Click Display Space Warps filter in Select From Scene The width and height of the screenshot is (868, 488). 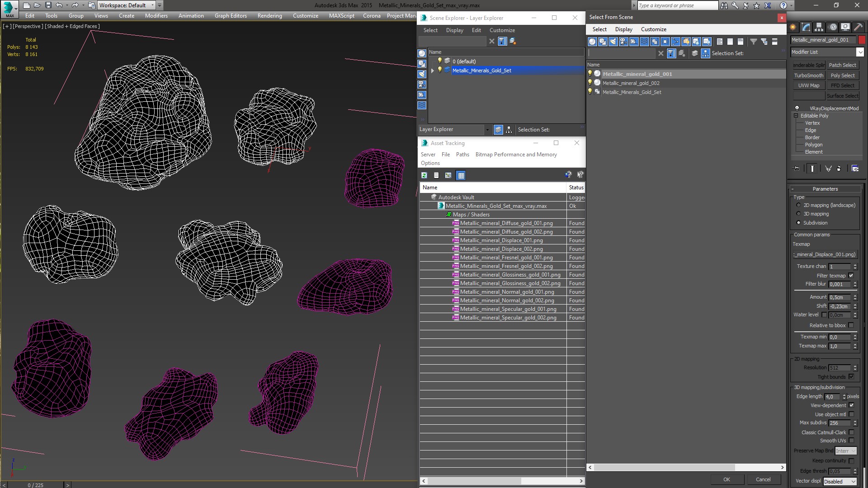(x=644, y=42)
